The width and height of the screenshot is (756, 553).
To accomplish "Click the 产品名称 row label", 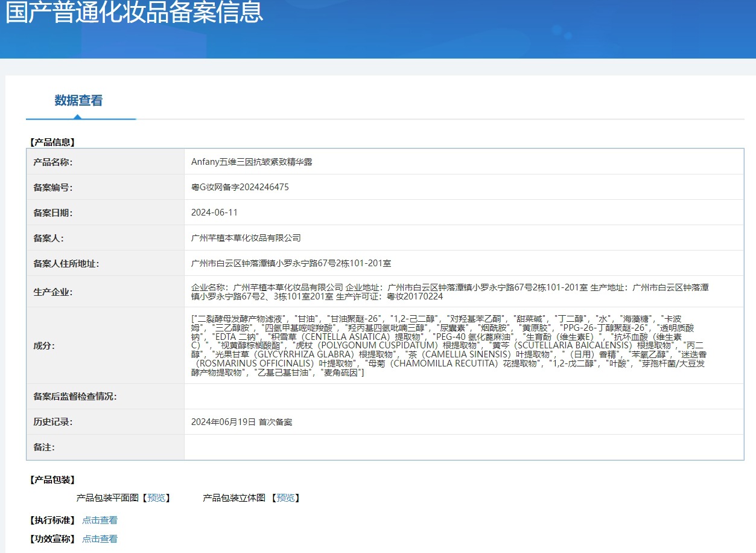I will 53,162.
